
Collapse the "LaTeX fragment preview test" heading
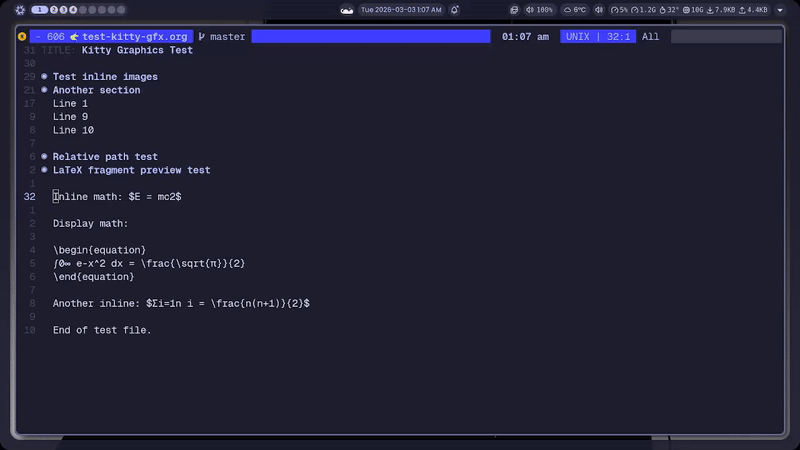[x=44, y=170]
